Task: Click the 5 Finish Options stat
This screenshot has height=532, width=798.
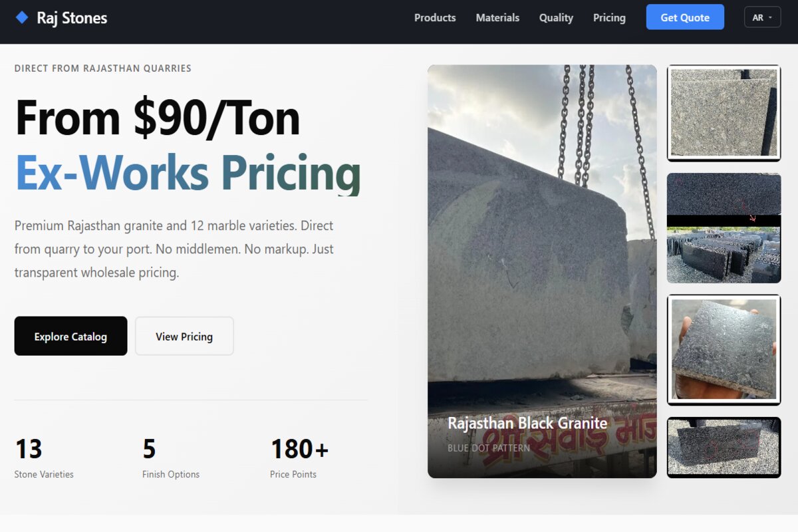Action: pos(170,458)
